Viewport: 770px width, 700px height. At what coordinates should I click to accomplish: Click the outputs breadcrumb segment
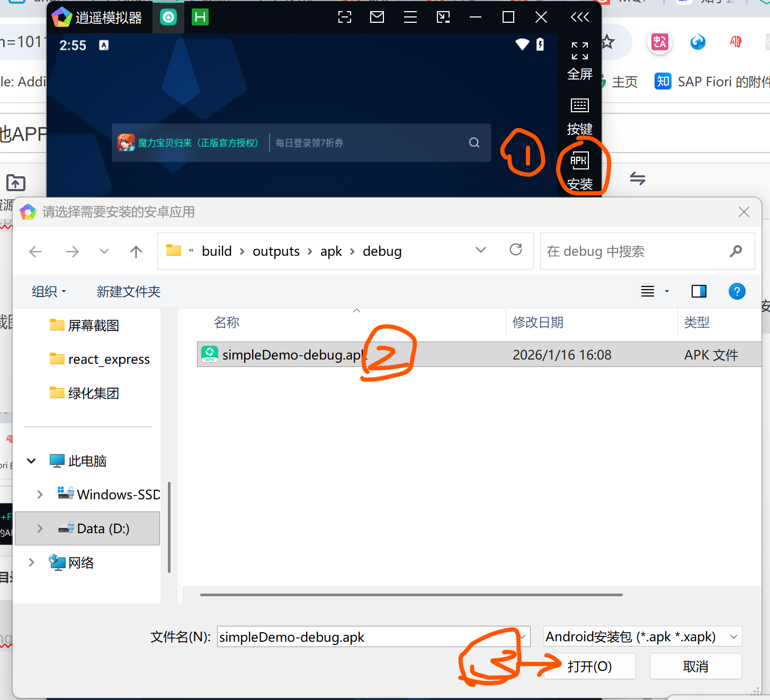tap(276, 251)
